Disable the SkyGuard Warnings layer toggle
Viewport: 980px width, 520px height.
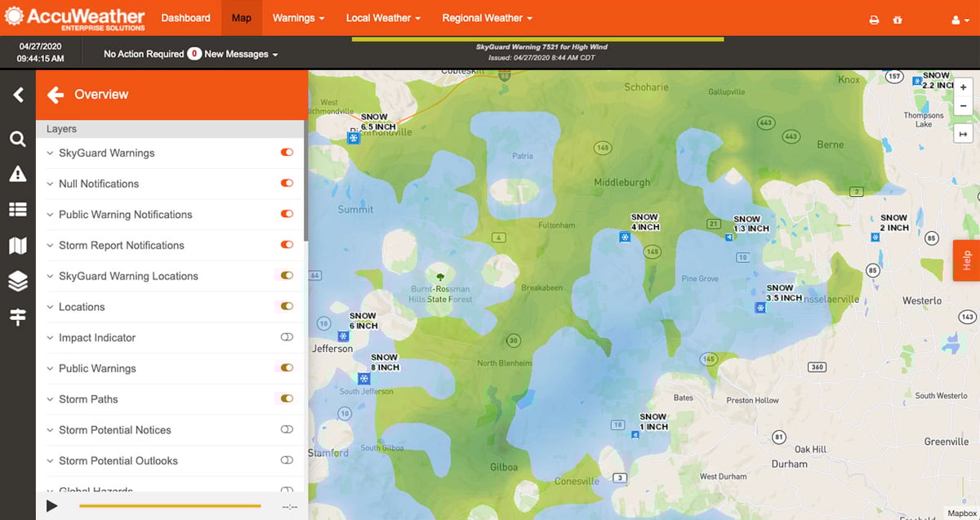tap(287, 153)
